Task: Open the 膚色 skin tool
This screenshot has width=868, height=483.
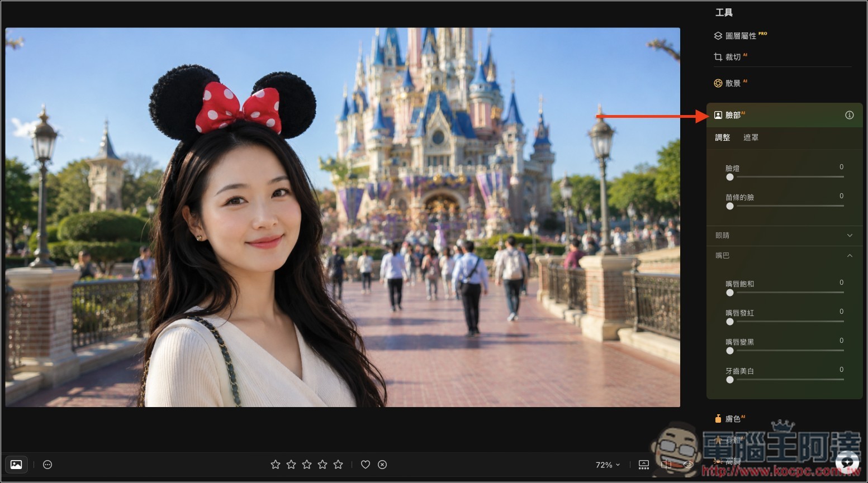Action: 729,419
